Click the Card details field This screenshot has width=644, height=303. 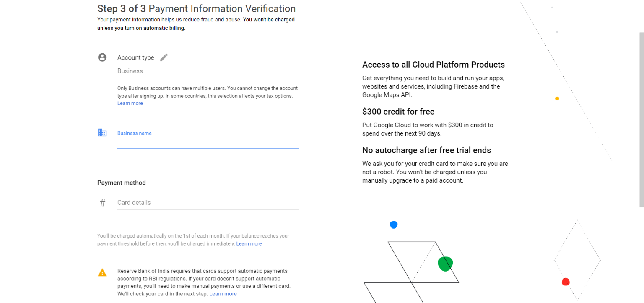pyautogui.click(x=208, y=203)
